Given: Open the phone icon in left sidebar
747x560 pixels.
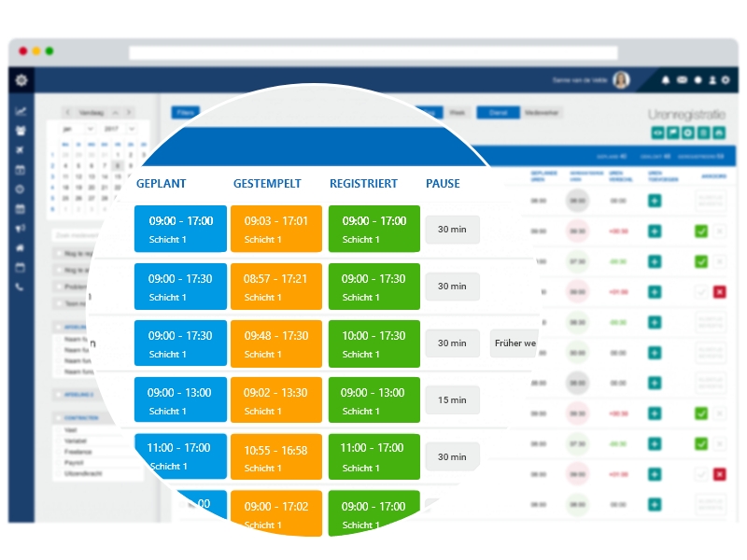Looking at the screenshot, I should [20, 287].
